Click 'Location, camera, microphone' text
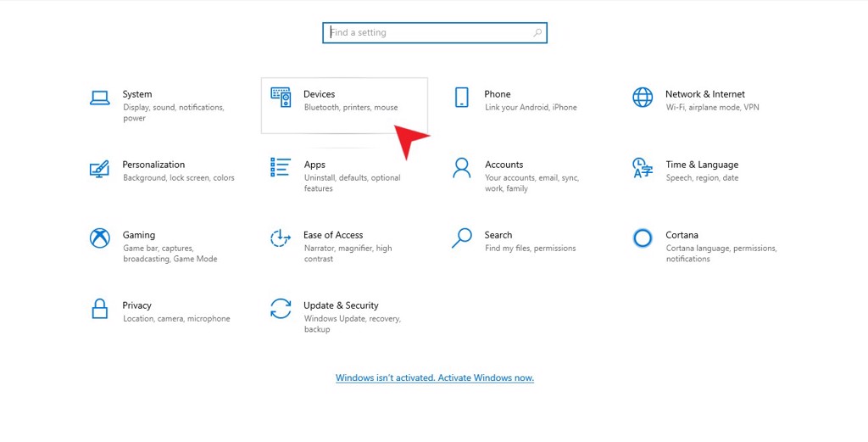 (176, 318)
